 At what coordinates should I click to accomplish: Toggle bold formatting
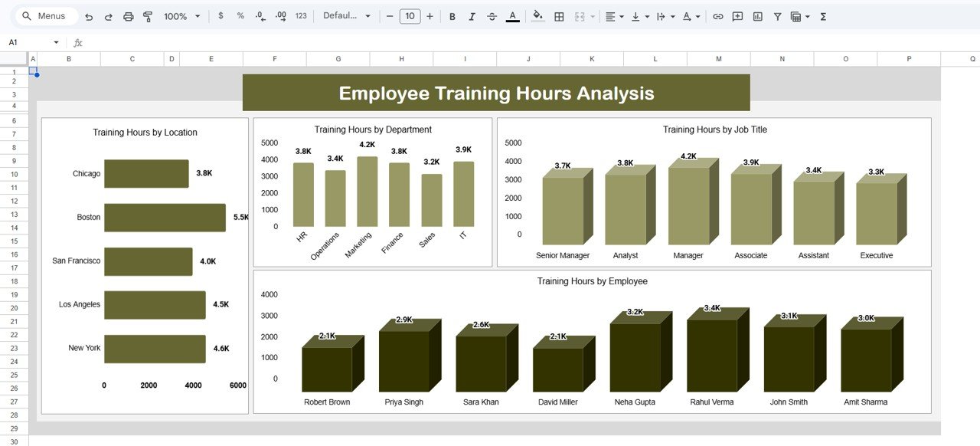tap(452, 16)
